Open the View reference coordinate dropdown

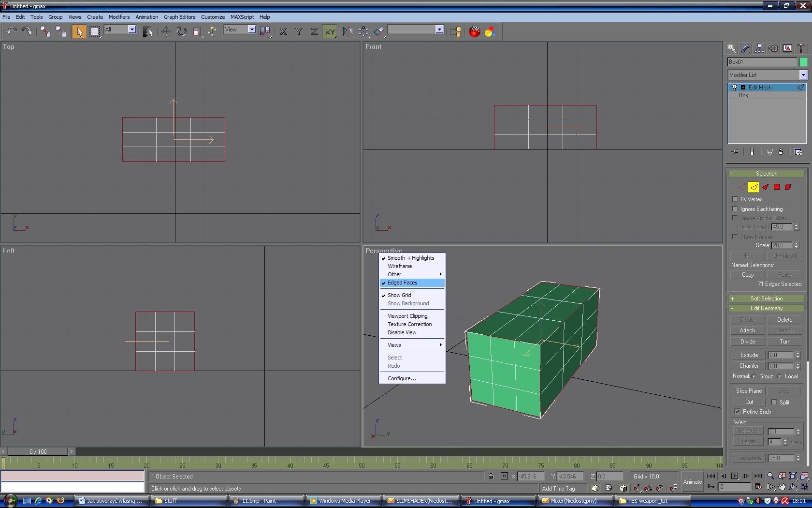pyautogui.click(x=251, y=30)
